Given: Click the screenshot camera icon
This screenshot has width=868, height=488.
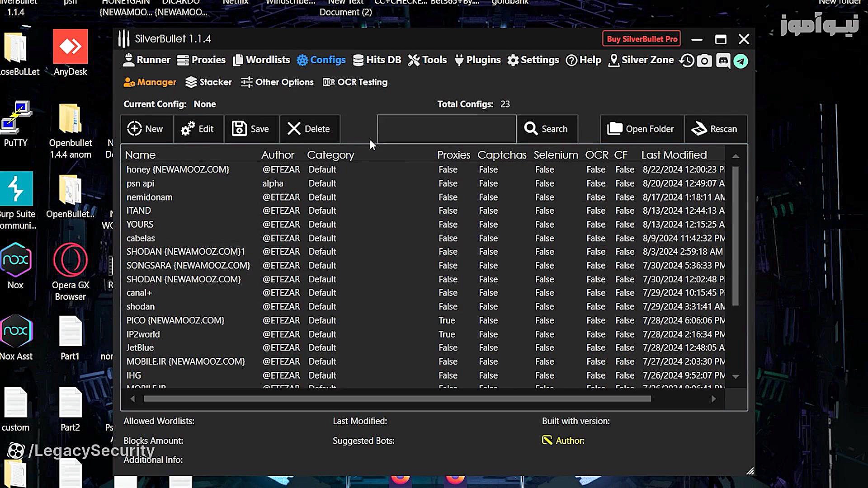Looking at the screenshot, I should 704,61.
